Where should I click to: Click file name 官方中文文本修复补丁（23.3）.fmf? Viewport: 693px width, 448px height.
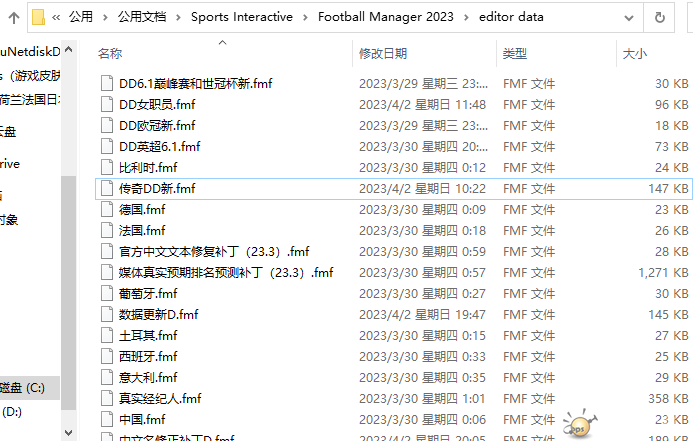click(214, 251)
